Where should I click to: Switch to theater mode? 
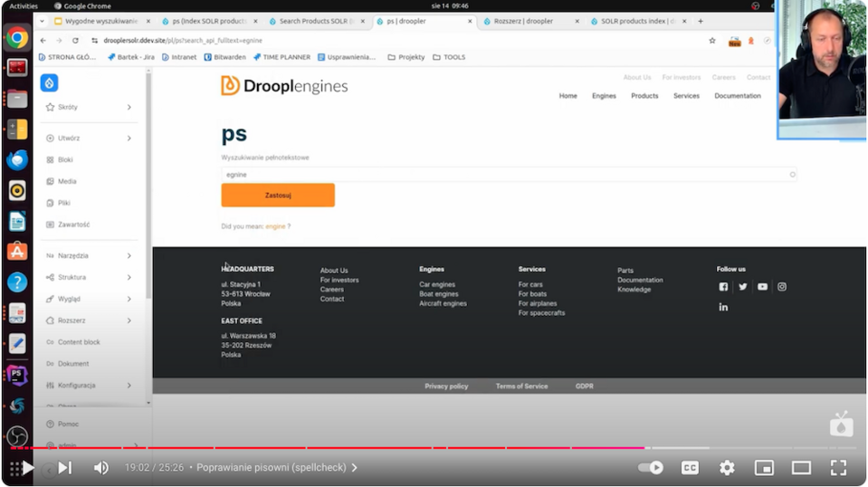[801, 468]
